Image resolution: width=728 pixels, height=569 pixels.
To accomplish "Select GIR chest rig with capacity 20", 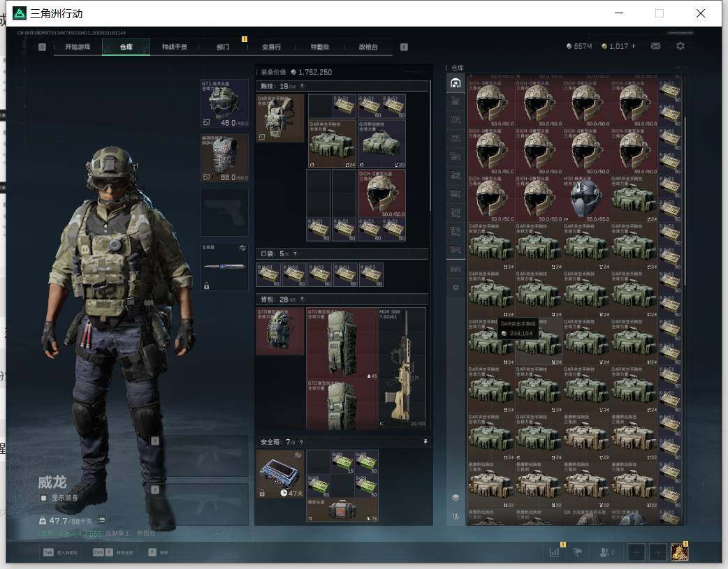I will click(381, 144).
